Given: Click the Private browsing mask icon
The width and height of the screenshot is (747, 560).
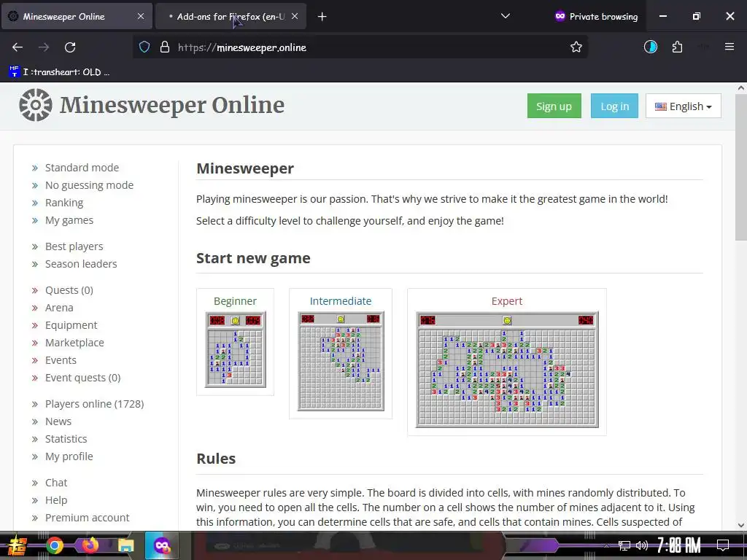Looking at the screenshot, I should pos(560,16).
